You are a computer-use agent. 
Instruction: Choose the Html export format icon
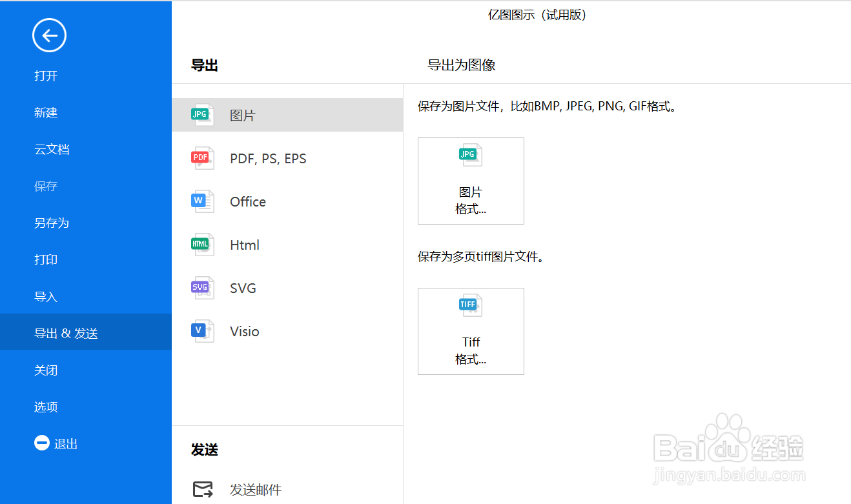coord(202,244)
